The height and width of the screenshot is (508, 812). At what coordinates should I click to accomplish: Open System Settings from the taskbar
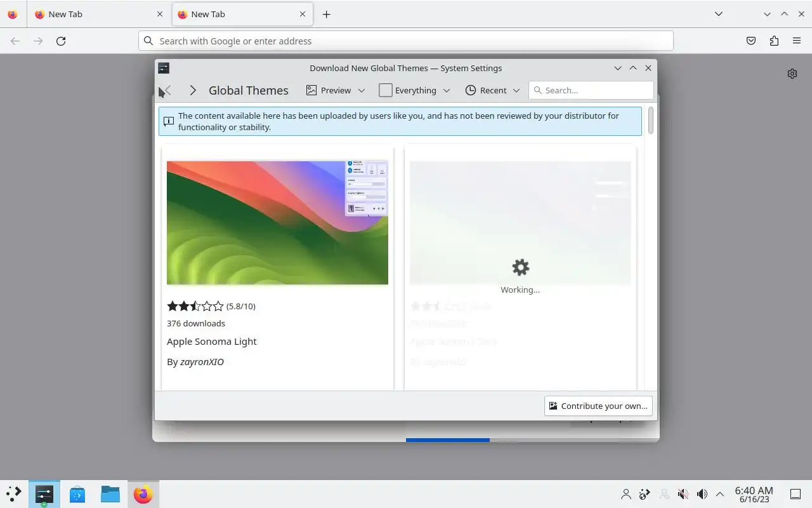[x=44, y=494]
